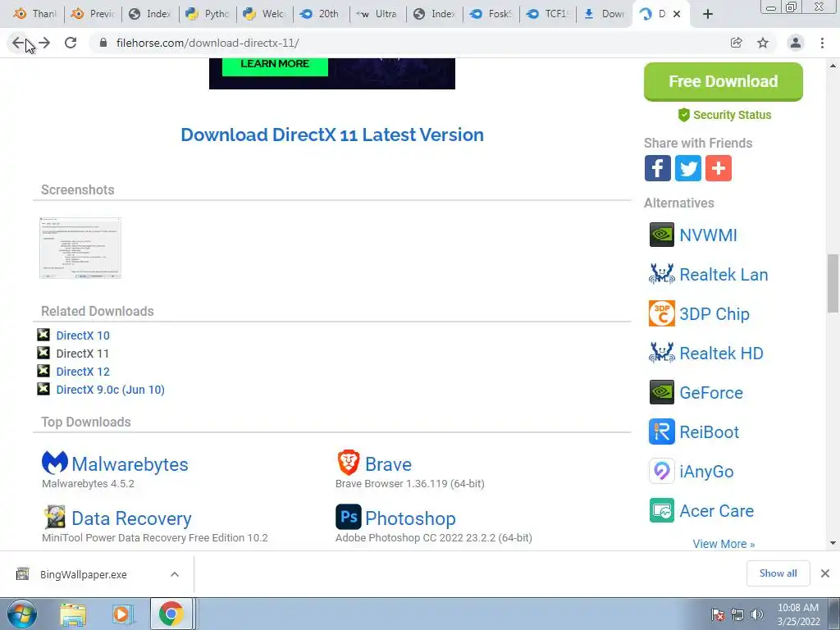Click the Chrome taskbar icon
The width and height of the screenshot is (840, 630).
(171, 614)
